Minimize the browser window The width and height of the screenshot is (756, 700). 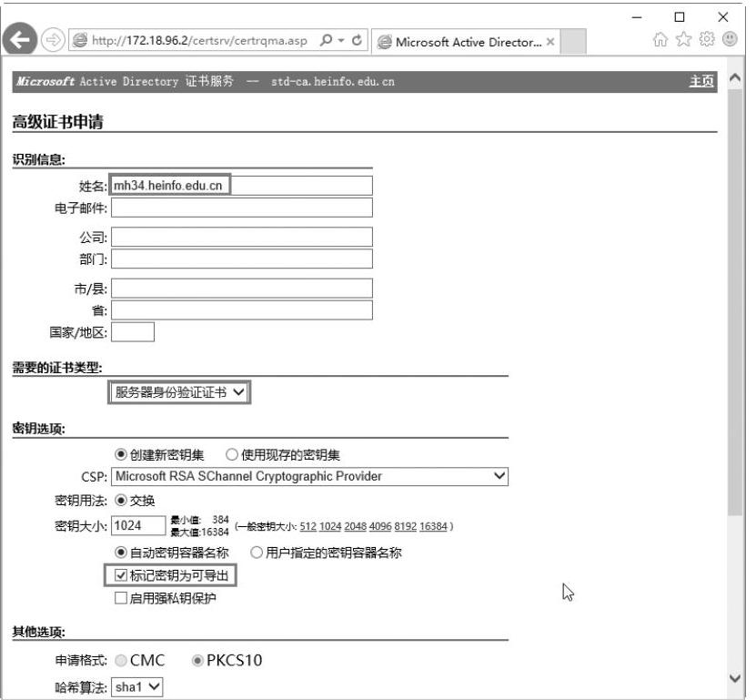637,17
